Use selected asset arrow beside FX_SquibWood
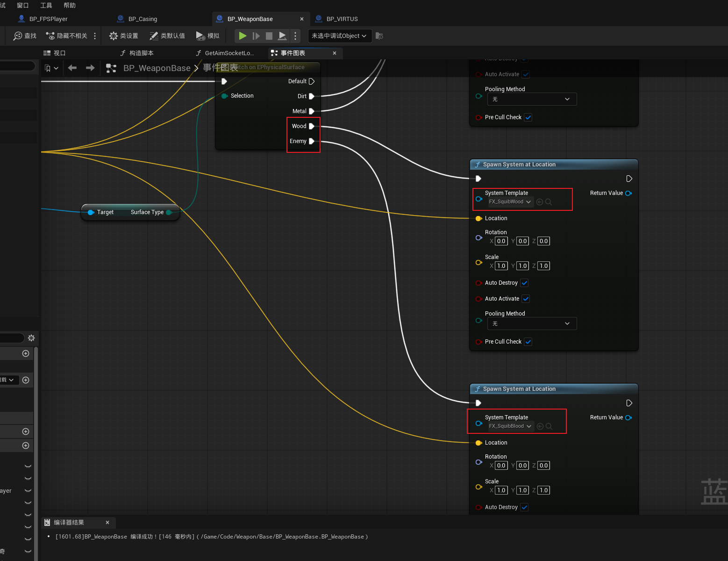The width and height of the screenshot is (728, 561). [x=540, y=202]
